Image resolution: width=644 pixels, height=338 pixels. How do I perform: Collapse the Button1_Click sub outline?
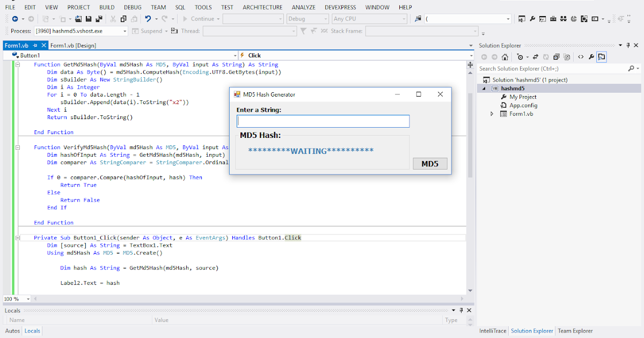tap(18, 238)
